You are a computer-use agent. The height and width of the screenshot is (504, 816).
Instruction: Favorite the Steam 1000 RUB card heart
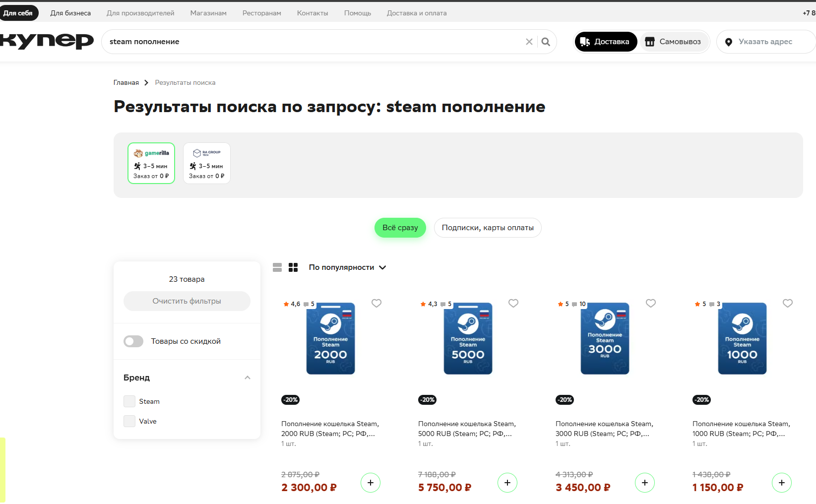(788, 303)
